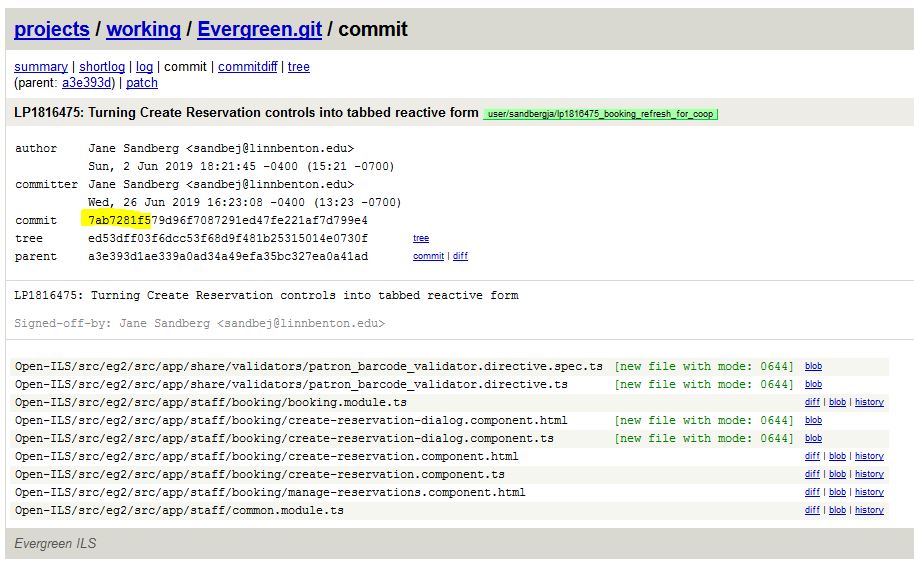Open the shortlog page
Viewport: 914px width, 571px height.
[x=102, y=67]
